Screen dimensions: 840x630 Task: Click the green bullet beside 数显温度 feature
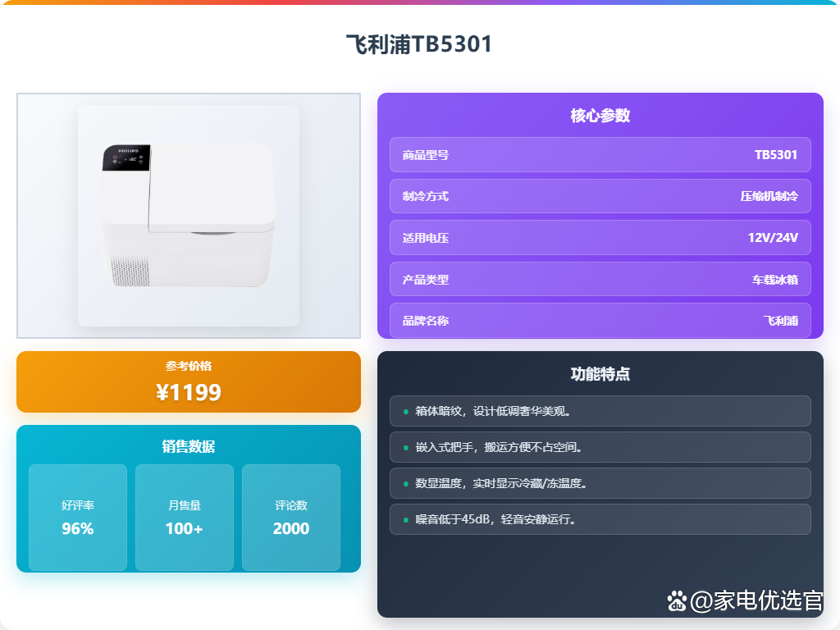(405, 484)
